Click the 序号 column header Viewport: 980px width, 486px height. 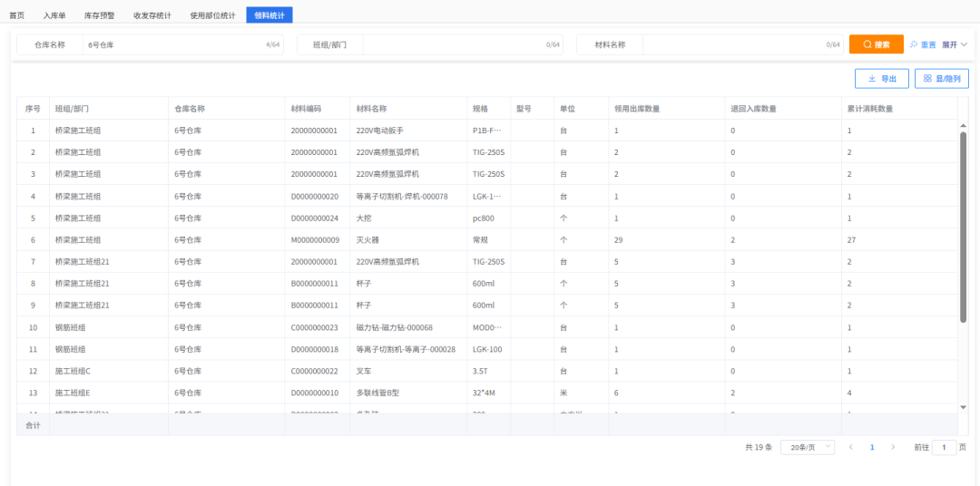coord(33,109)
